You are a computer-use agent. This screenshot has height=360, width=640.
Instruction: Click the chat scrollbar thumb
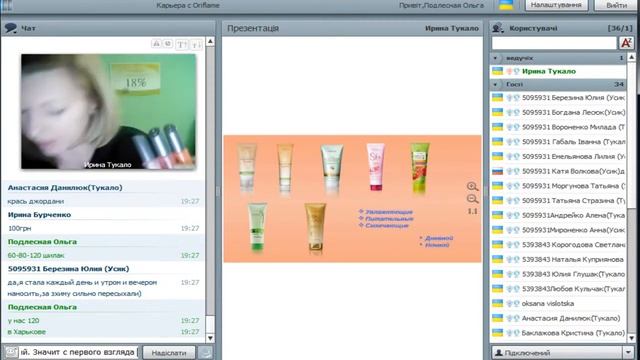(x=210, y=324)
